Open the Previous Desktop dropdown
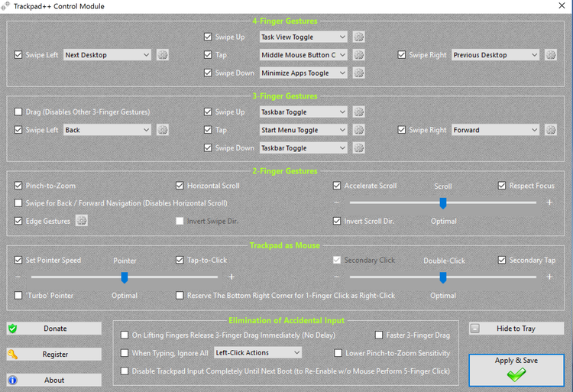The image size is (573, 392). tap(495, 55)
